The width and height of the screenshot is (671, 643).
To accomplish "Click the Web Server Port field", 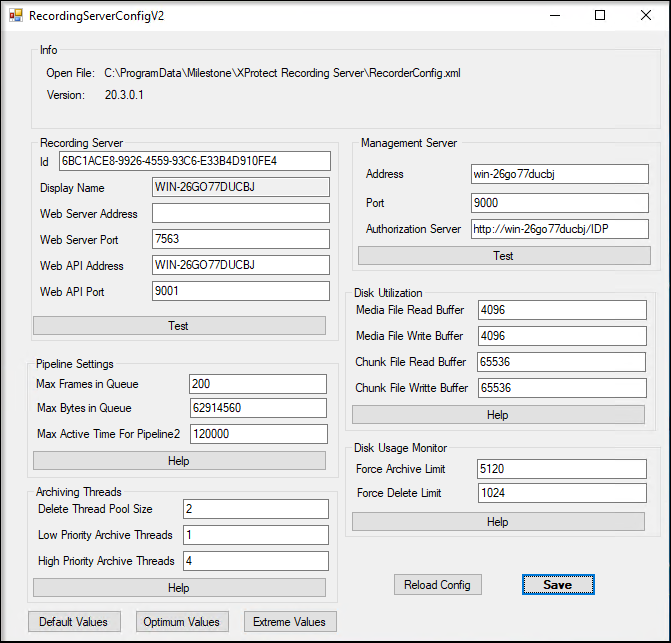I will pos(241,239).
